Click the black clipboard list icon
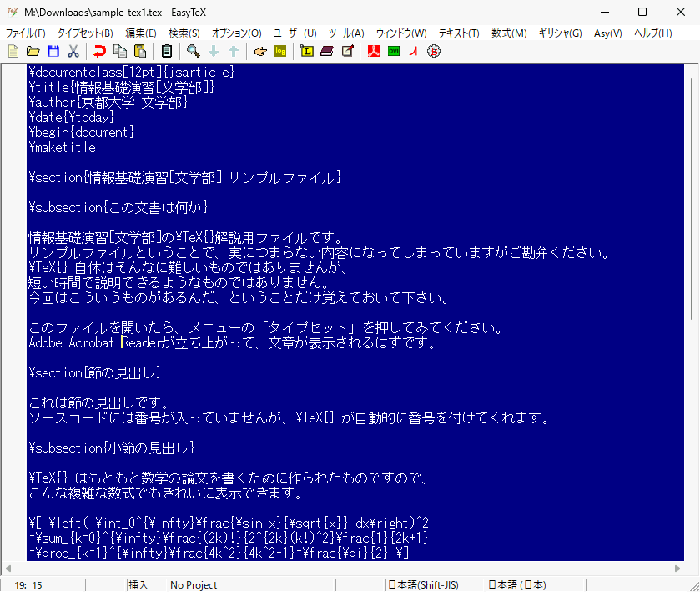Screen dimensions: 700x592 (x=167, y=52)
